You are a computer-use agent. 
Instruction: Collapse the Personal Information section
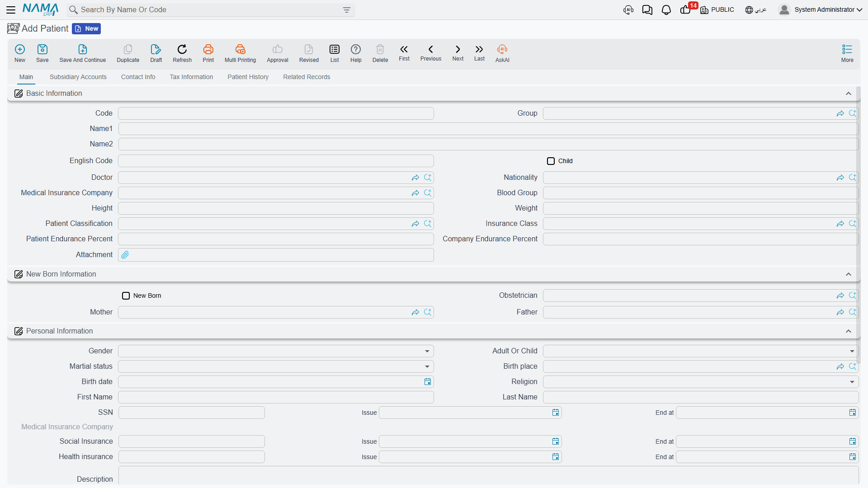coord(848,331)
